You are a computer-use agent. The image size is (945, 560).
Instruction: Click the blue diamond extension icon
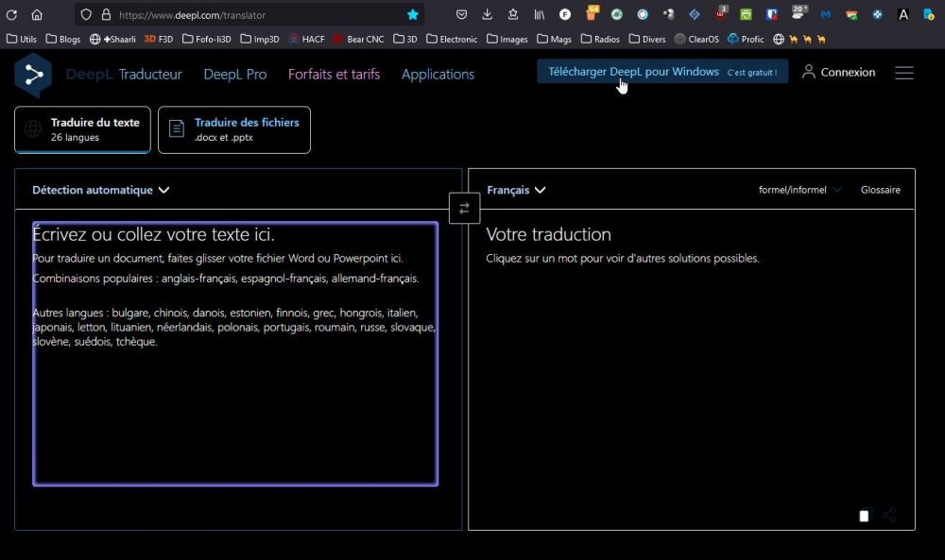point(695,14)
